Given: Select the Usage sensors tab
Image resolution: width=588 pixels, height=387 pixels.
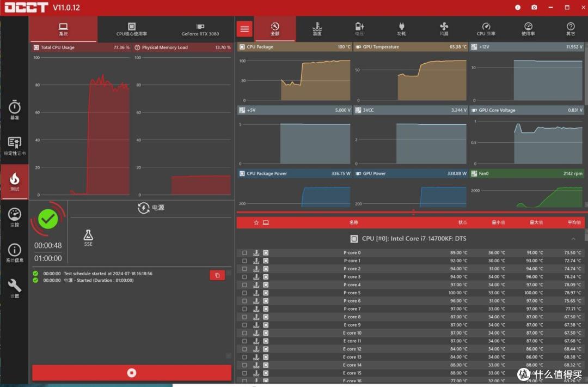Looking at the screenshot, I should pos(528,29).
